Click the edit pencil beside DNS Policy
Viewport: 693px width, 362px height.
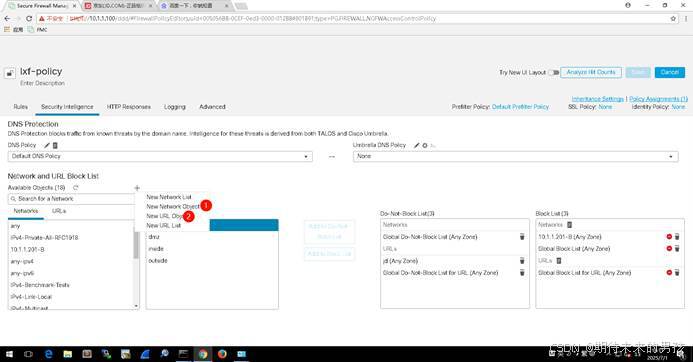[x=47, y=145]
